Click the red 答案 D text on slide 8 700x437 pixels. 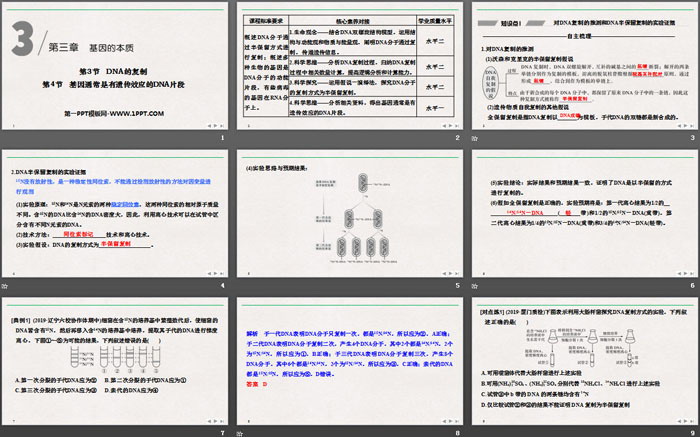(x=257, y=384)
